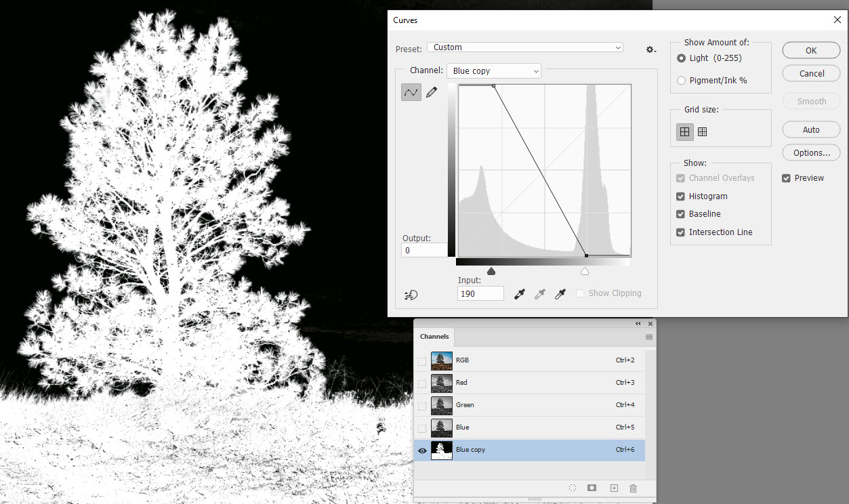The height and width of the screenshot is (504, 849).
Task: Select the gray point eyedropper tool
Action: 539,293
